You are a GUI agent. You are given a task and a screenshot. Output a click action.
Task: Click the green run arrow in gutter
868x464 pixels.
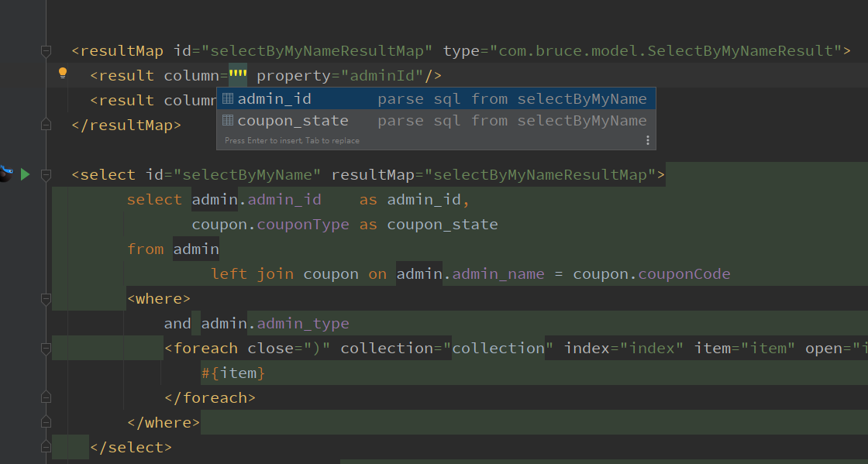pos(25,174)
